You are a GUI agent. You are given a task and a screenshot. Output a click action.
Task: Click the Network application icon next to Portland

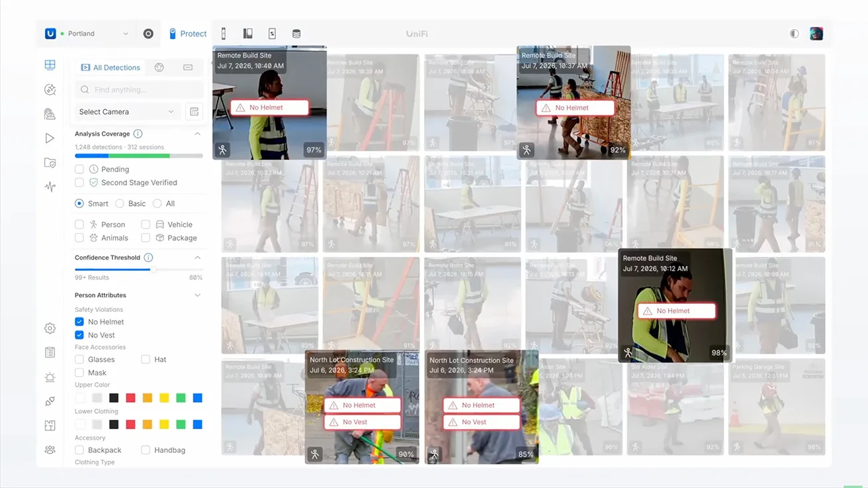coord(148,34)
